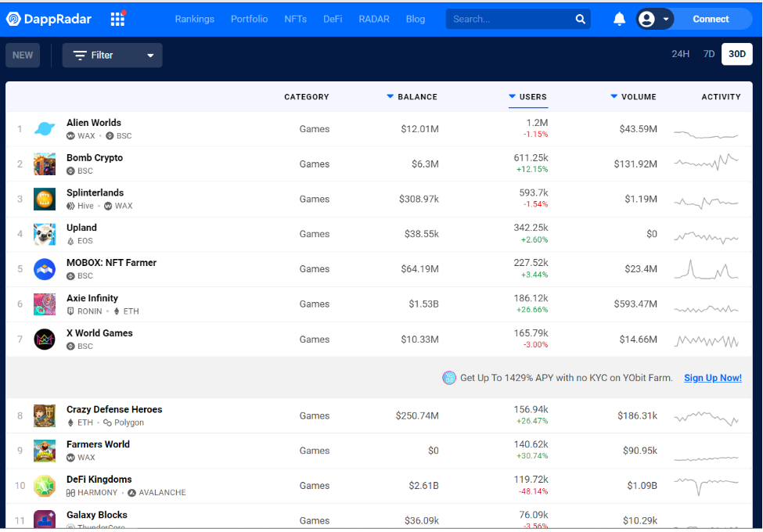Open the DeFi Kingdoms dapp page
The image size is (763, 532).
click(99, 480)
